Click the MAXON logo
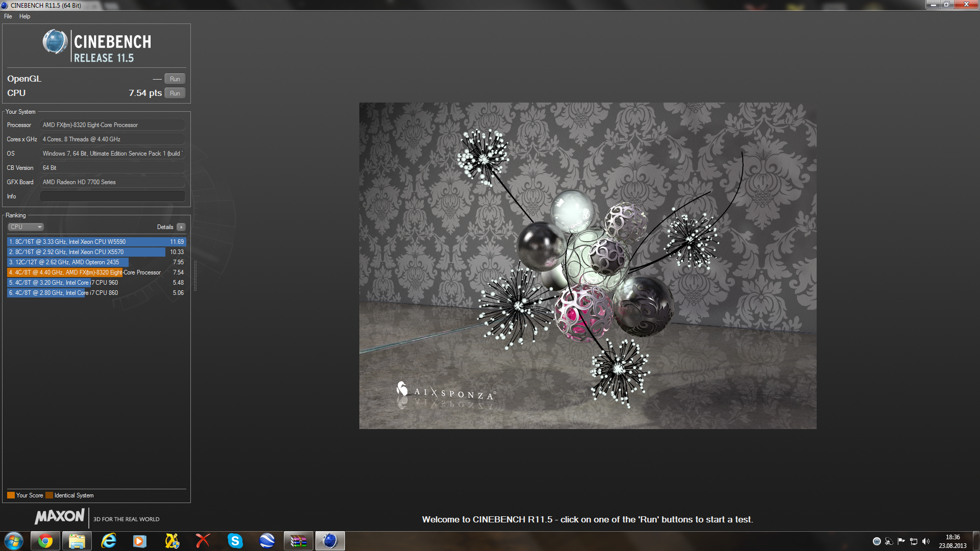This screenshot has width=980, height=551. (60, 516)
